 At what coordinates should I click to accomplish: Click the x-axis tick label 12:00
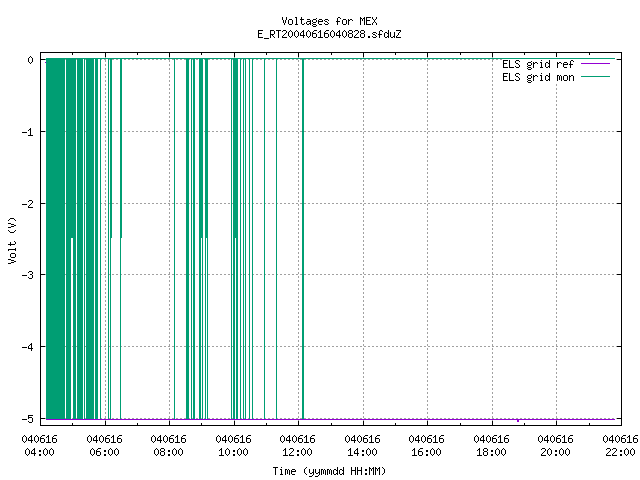coord(298,452)
